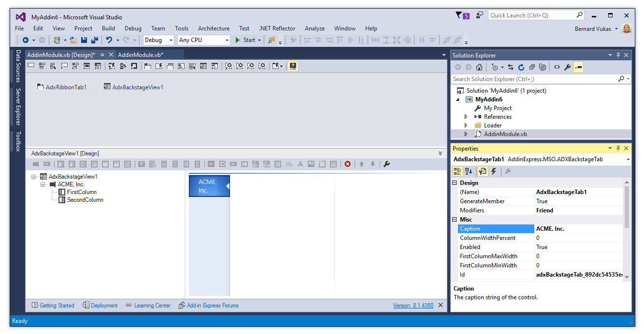The width and height of the screenshot is (644, 334).
Task: Expand the Loader folder node
Action: [466, 125]
